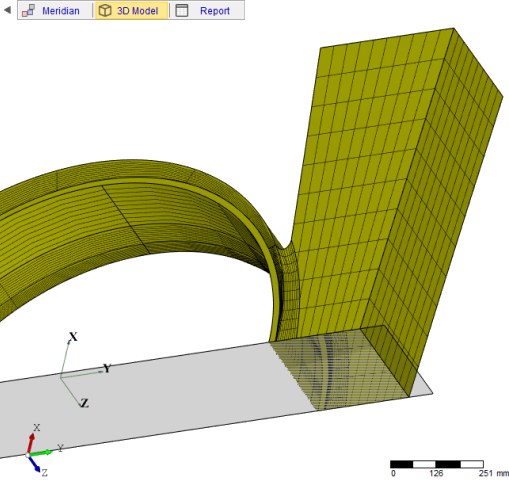509x484 pixels.
Task: Click the blue Z axis arrow of triad
Action: (34, 464)
